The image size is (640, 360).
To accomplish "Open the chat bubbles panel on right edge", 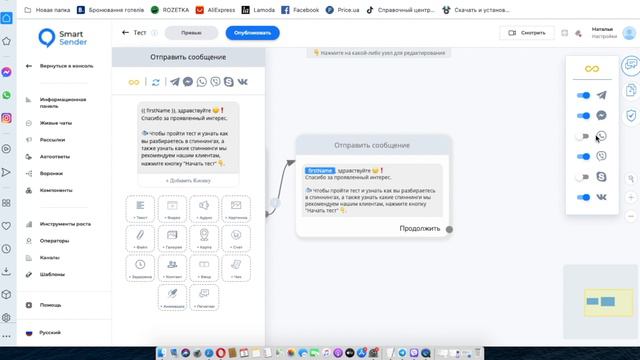I will click(x=631, y=65).
